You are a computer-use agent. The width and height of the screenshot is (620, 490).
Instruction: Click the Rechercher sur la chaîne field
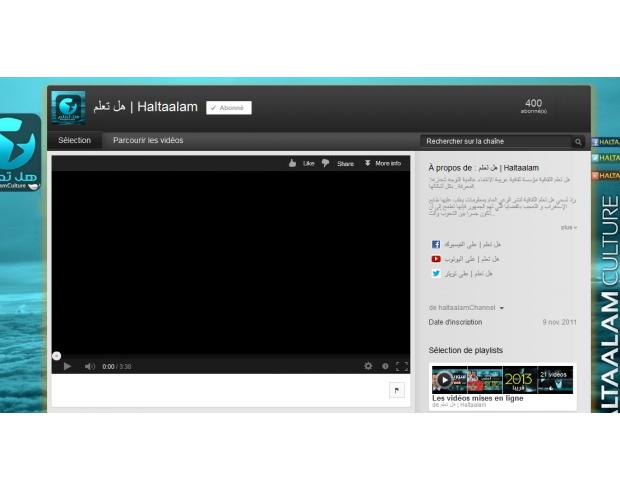(496, 142)
